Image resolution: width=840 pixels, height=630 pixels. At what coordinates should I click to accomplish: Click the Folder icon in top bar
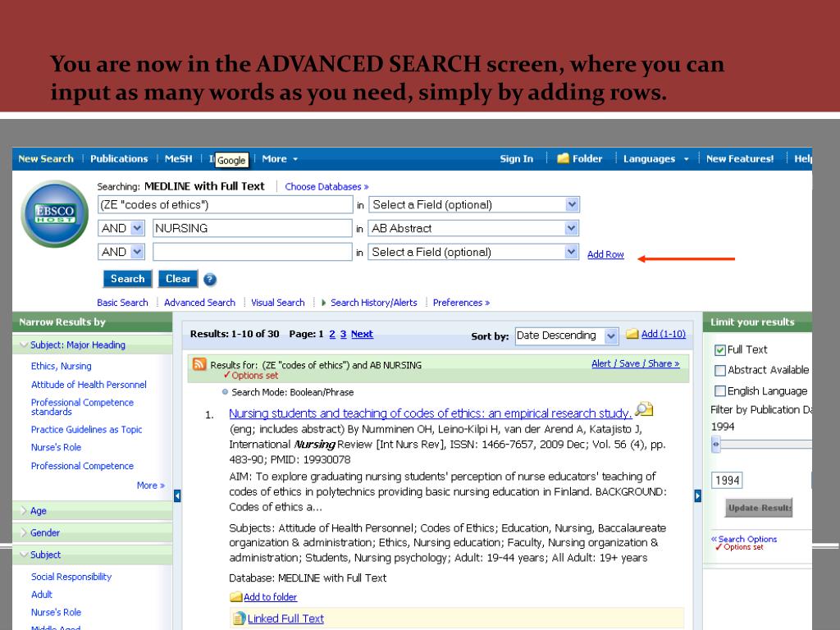[563, 158]
